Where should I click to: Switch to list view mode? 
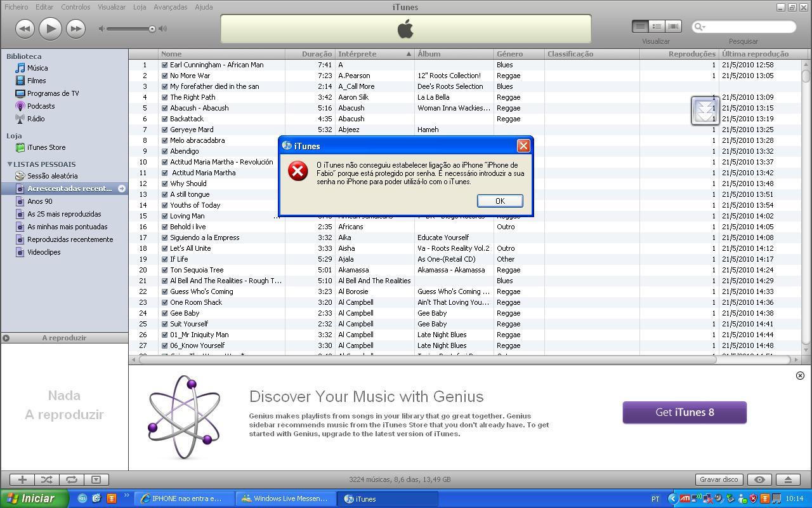[x=640, y=26]
